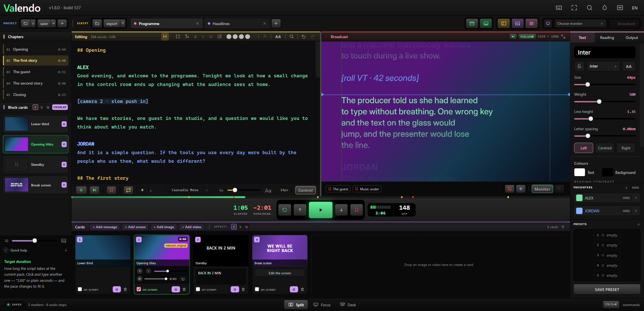This screenshot has height=311, width=644.
Task: Hide presenter JORDAN
Action: [x=626, y=211]
